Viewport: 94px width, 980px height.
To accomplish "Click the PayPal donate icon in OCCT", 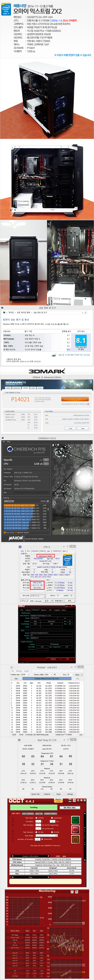I will (58, 800).
